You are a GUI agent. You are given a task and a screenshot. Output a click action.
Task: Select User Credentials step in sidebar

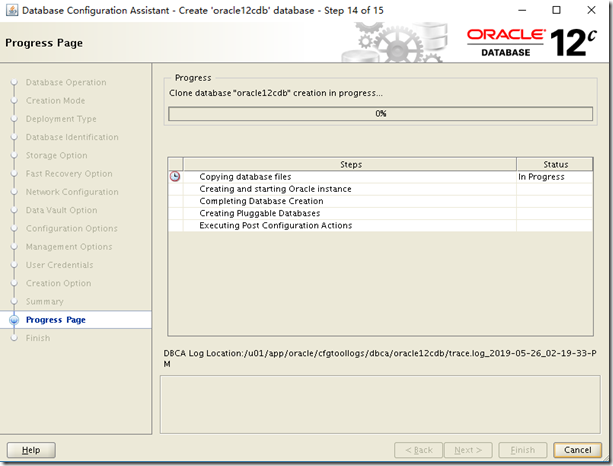click(x=59, y=265)
